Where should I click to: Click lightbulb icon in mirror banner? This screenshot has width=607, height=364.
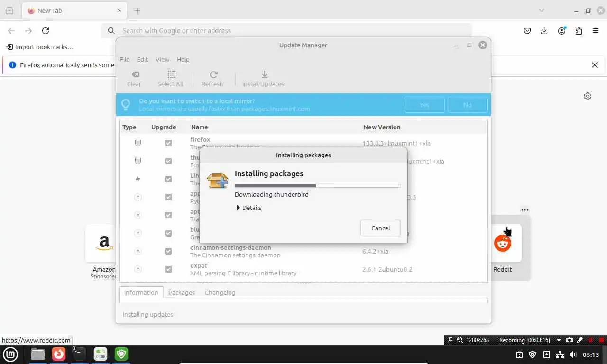(126, 105)
